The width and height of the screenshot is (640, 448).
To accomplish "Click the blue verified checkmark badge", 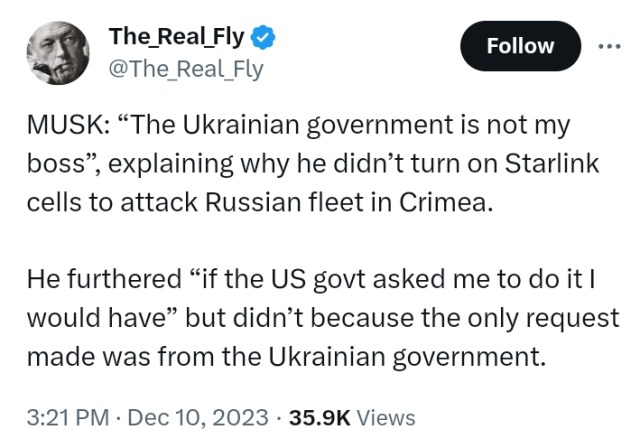I will pos(262,37).
